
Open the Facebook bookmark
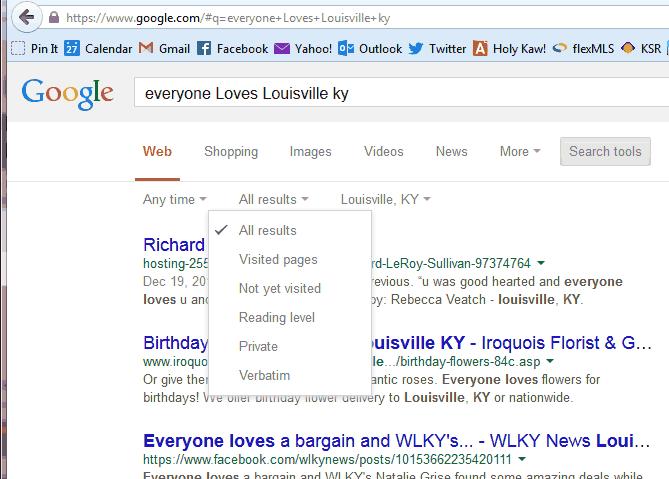pos(232,48)
